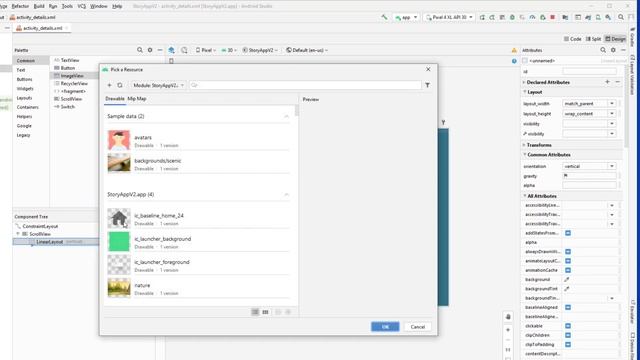Screen dimensions: 640x360
Task: Click the Make Project hammer icon
Action: (x=384, y=17)
